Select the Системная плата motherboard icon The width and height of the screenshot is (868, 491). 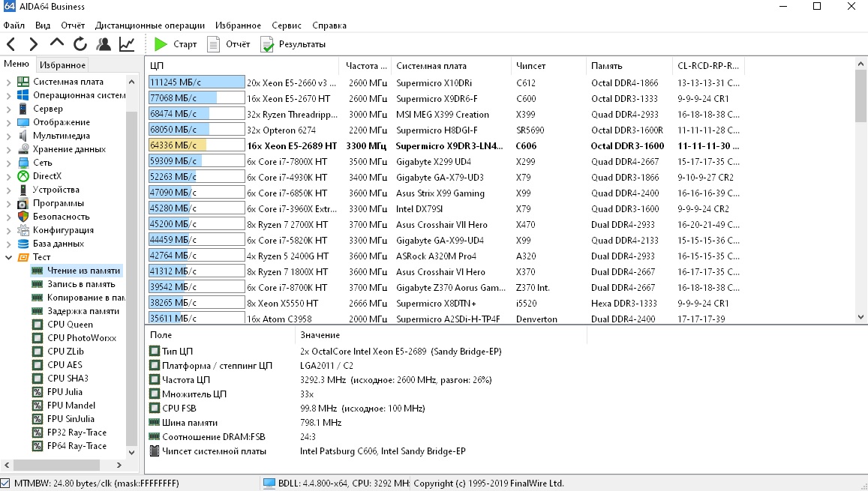pyautogui.click(x=23, y=82)
